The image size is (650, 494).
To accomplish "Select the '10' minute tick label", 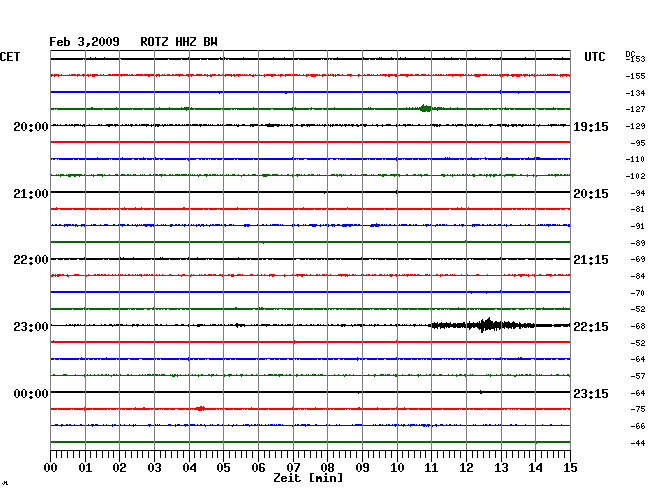I will tap(397, 467).
